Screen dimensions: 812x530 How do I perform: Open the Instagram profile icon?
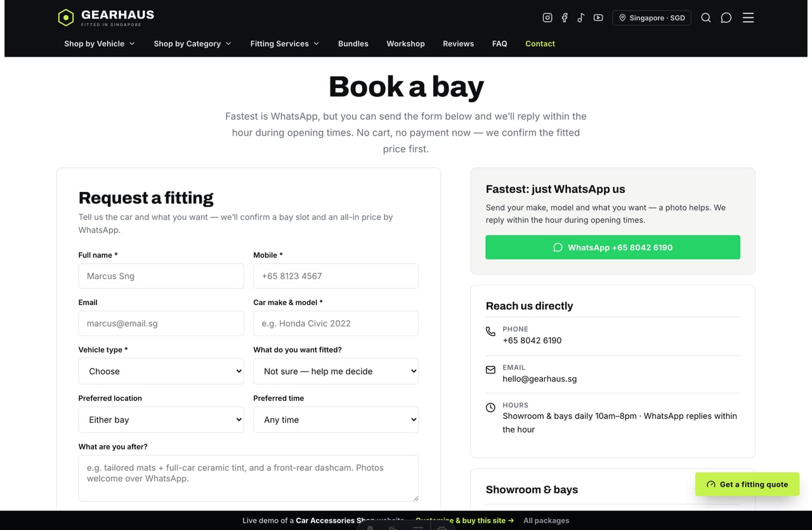click(x=547, y=18)
